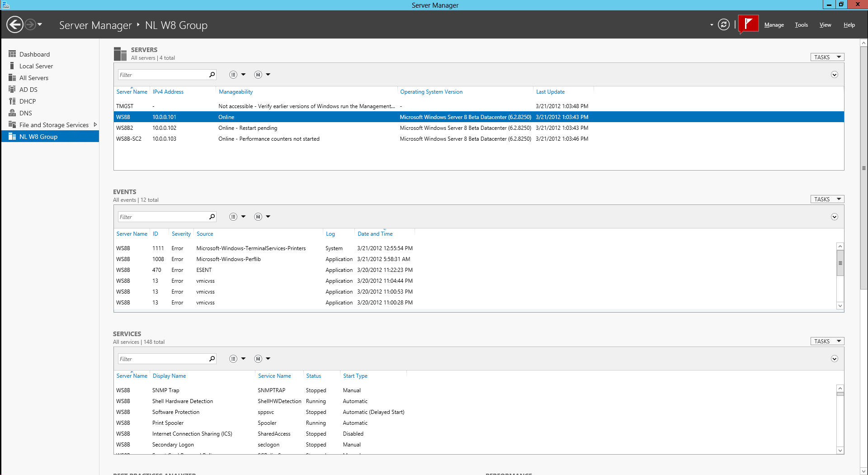
Task: Click the Refresh icon in header
Action: click(724, 24)
